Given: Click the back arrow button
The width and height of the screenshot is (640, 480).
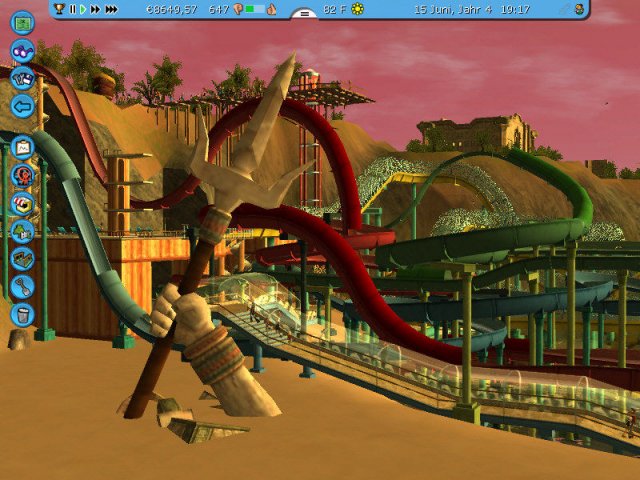Looking at the screenshot, I should [x=22, y=107].
